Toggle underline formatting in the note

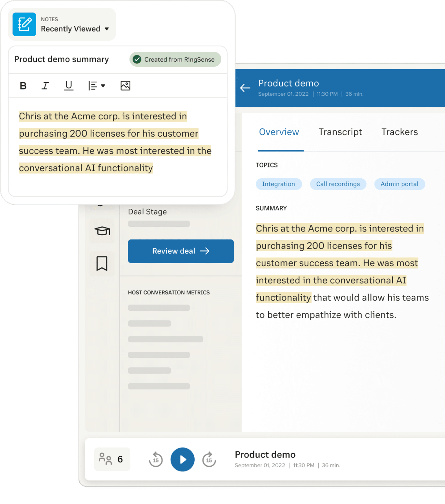[x=68, y=86]
